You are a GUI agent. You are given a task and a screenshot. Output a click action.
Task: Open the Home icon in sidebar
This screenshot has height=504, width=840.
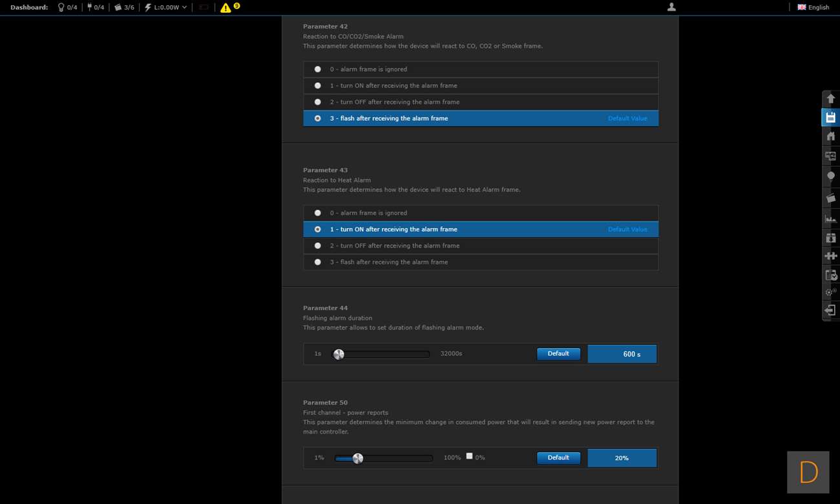tap(830, 136)
